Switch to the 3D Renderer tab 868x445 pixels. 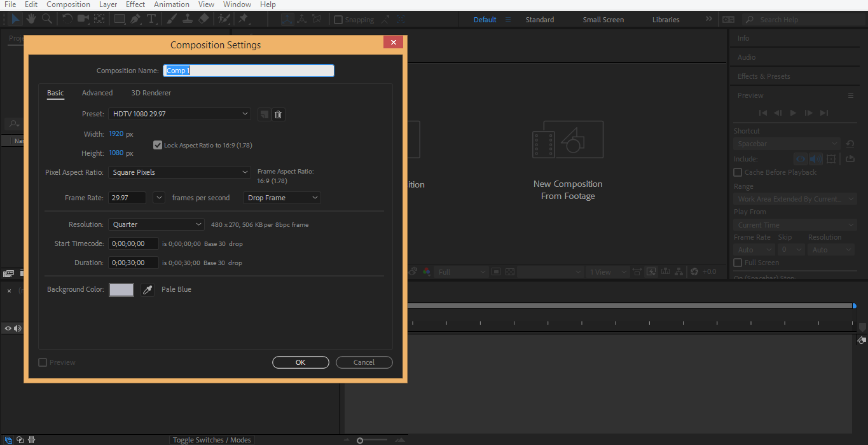151,93
